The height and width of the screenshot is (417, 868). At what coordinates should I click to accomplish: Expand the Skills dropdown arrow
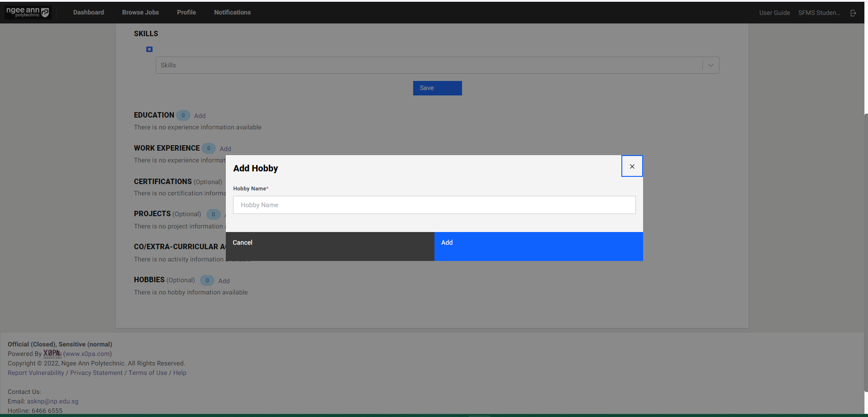(x=711, y=65)
